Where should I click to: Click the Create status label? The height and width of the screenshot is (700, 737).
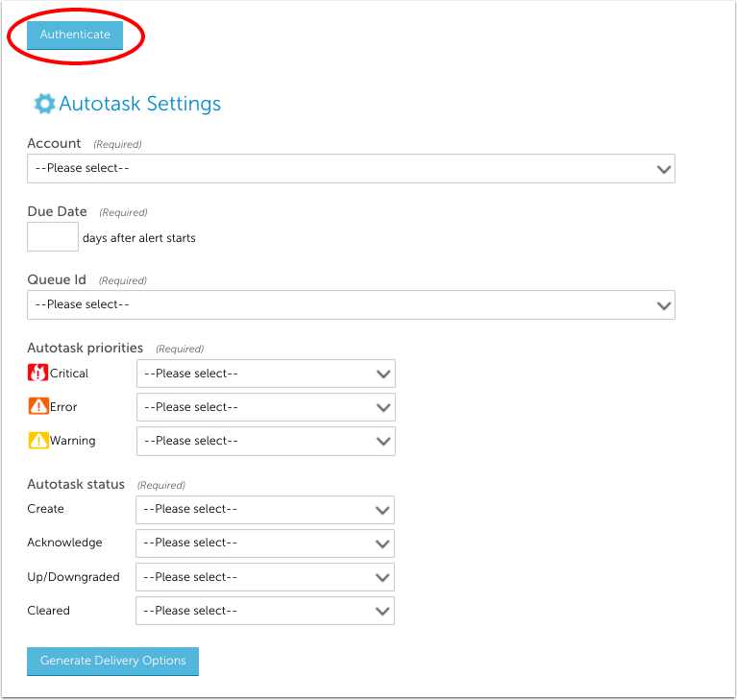tap(45, 509)
